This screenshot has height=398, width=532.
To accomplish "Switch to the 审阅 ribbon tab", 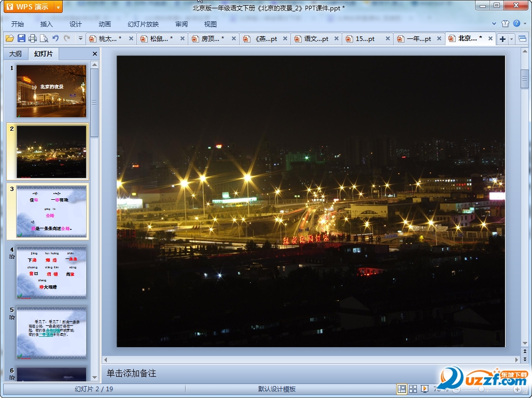I will point(181,24).
